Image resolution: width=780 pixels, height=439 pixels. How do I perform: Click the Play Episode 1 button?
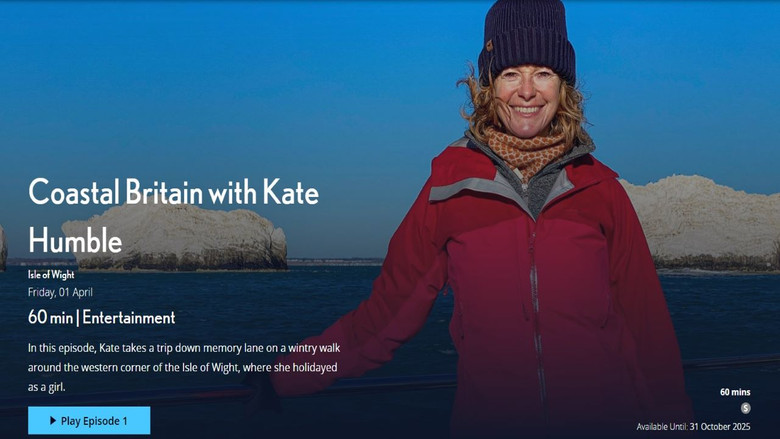pos(89,421)
